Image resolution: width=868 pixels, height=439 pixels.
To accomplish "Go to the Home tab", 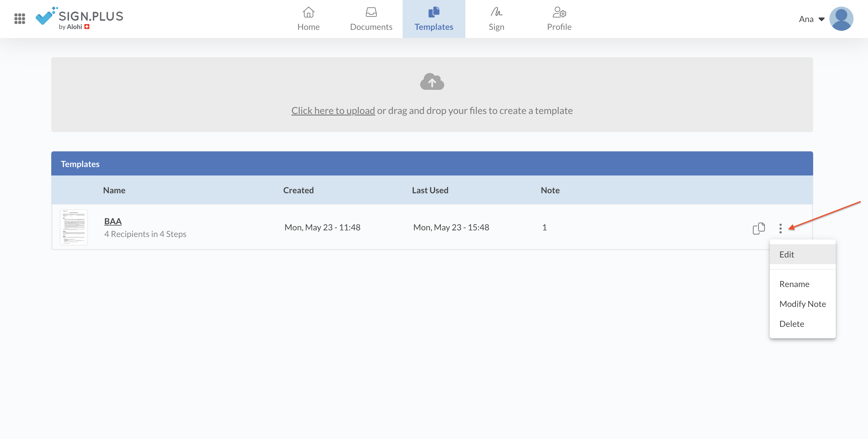I will coord(308,19).
